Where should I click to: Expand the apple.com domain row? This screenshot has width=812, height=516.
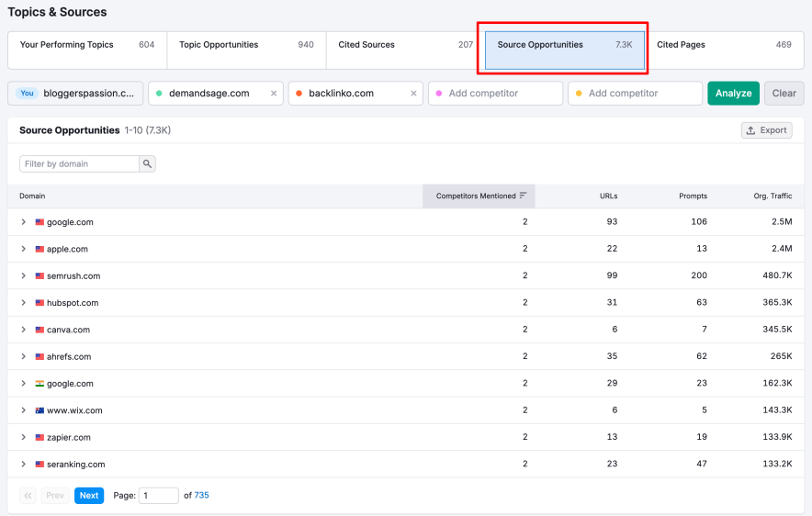click(24, 249)
